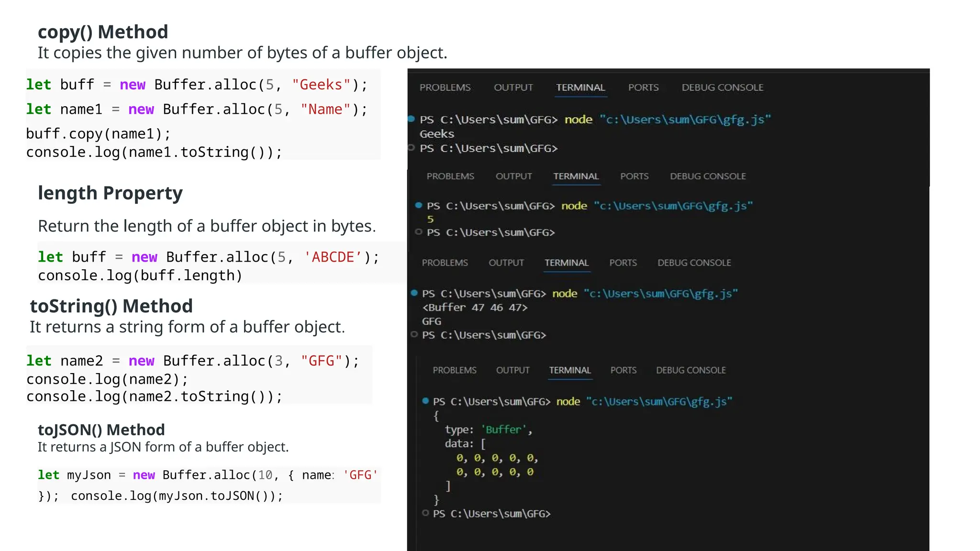Screen dimensions: 980x551
Task: Click blue command marker above <Buffer 47 46 47>
Action: [x=414, y=293]
